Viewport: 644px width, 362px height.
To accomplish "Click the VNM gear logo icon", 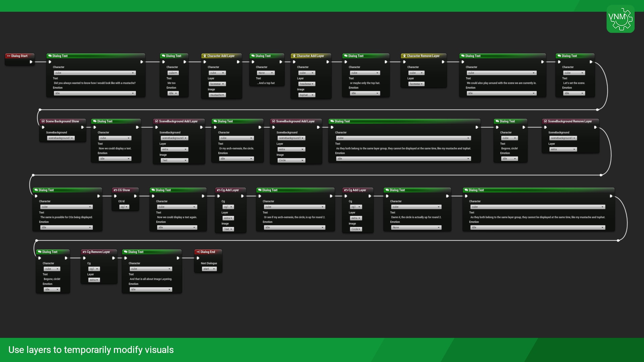I will tap(620, 19).
